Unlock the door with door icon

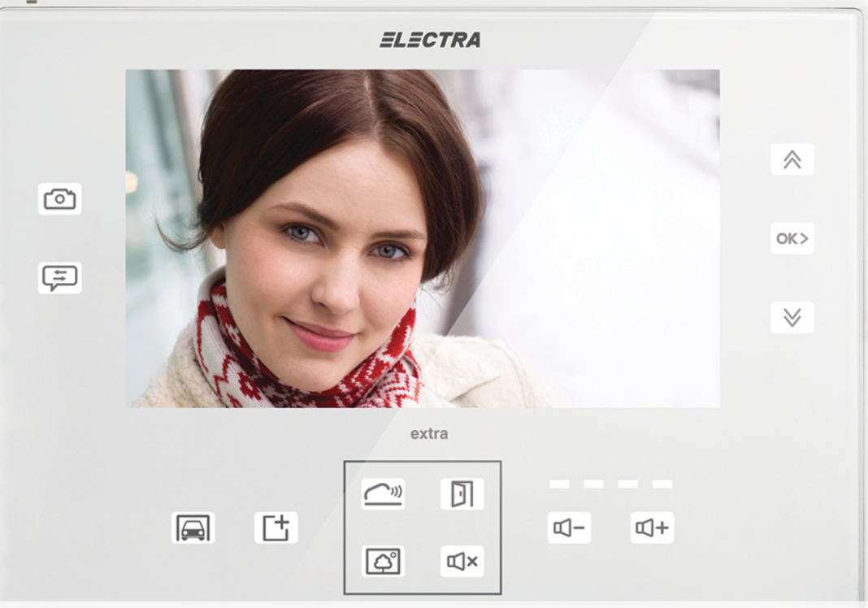point(462,493)
